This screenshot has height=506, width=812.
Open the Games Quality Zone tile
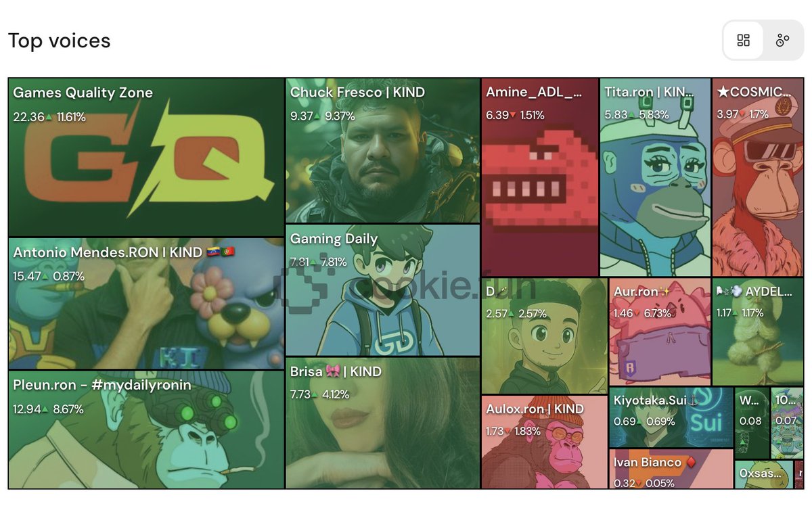click(146, 157)
